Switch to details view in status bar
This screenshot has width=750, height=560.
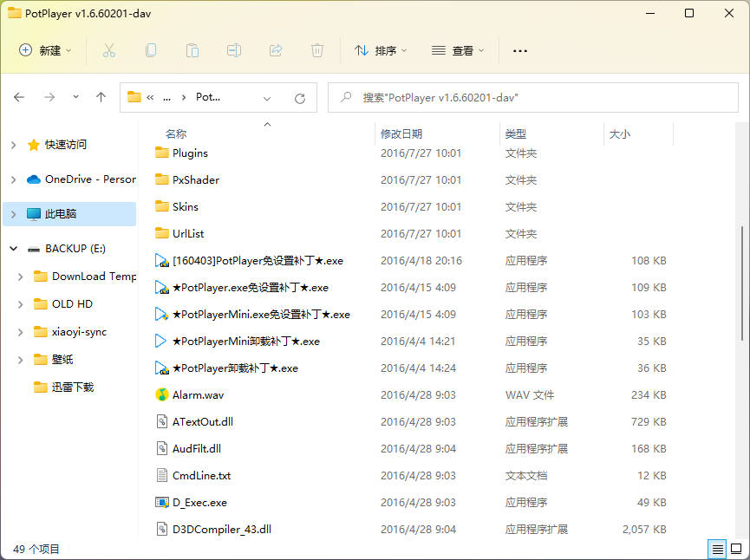(717, 549)
